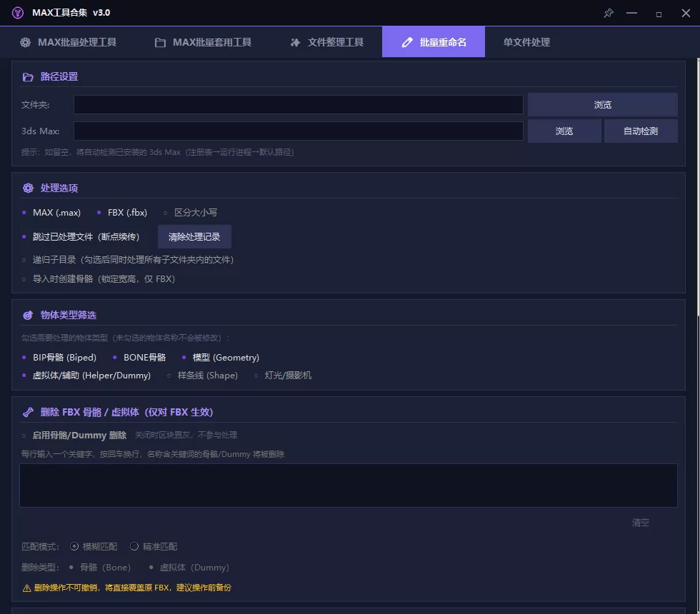Click the sparkle icon on 文件整理工具 tab
700x614 pixels.
point(295,42)
